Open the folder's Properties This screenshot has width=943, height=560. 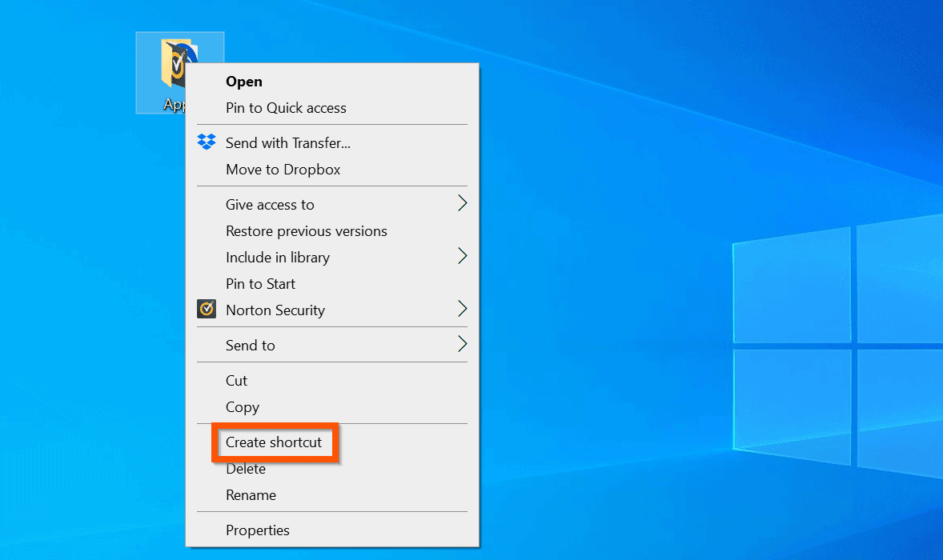(258, 530)
